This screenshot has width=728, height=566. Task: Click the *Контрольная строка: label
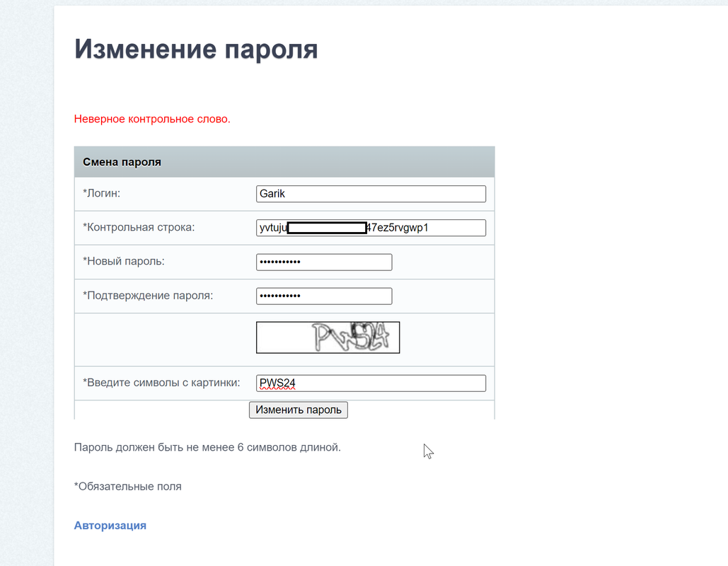coord(139,227)
